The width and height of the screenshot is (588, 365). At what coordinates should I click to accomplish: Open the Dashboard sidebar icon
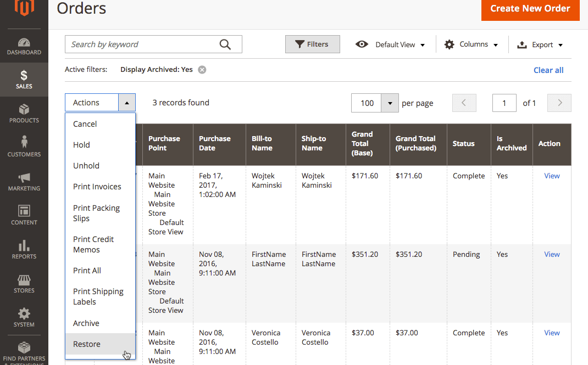[24, 46]
